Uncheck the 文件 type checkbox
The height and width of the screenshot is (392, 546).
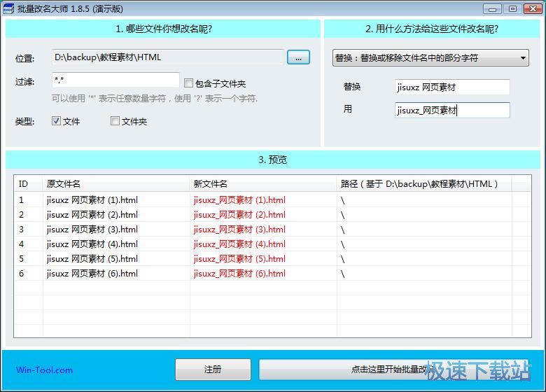56,120
